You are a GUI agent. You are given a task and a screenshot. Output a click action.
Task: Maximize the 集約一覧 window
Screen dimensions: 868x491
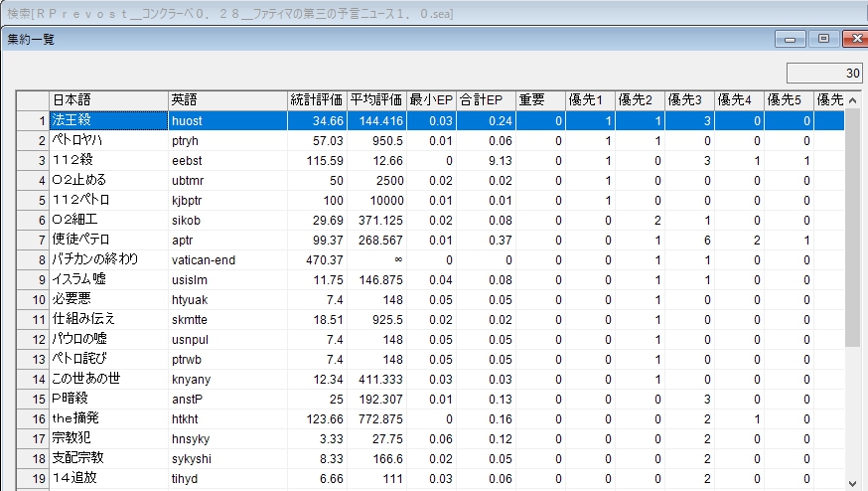823,39
